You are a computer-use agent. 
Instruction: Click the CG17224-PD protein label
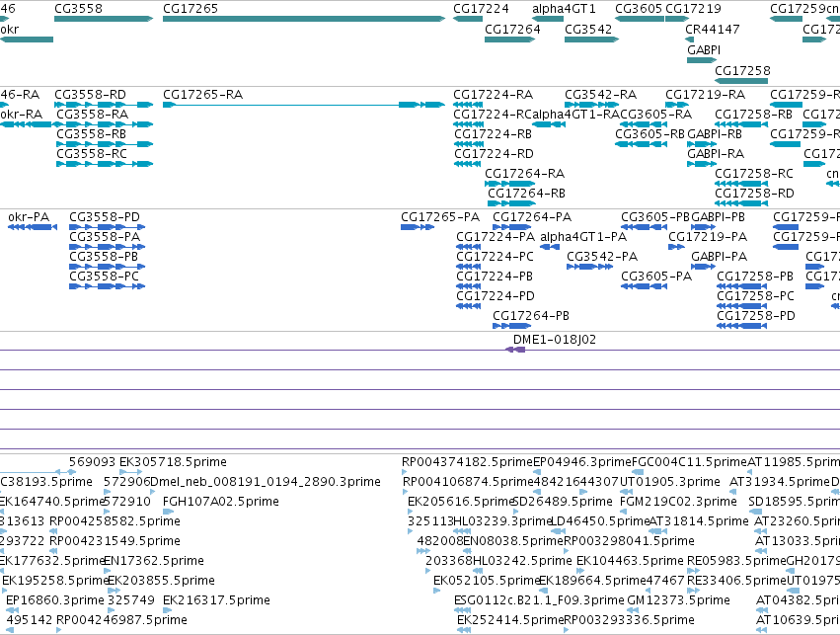(x=496, y=296)
